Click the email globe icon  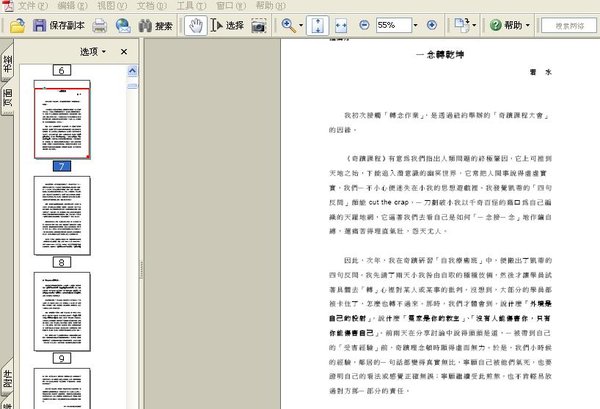click(x=123, y=26)
